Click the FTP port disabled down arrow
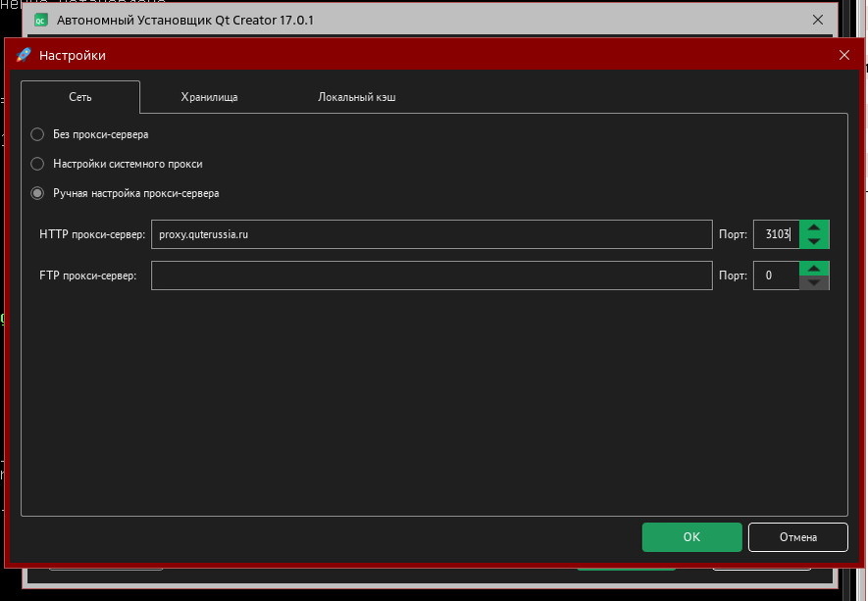The height and width of the screenshot is (601, 868). 814,282
